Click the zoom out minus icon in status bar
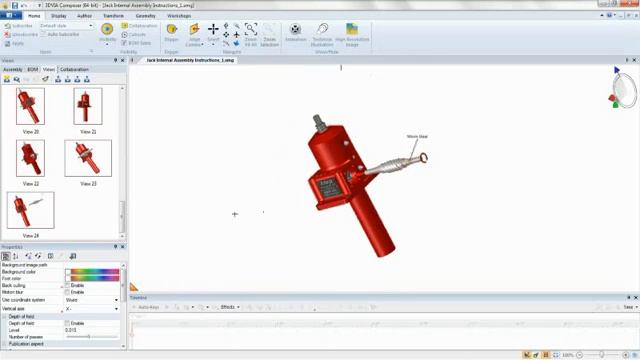The image size is (640, 360). [x=579, y=355]
